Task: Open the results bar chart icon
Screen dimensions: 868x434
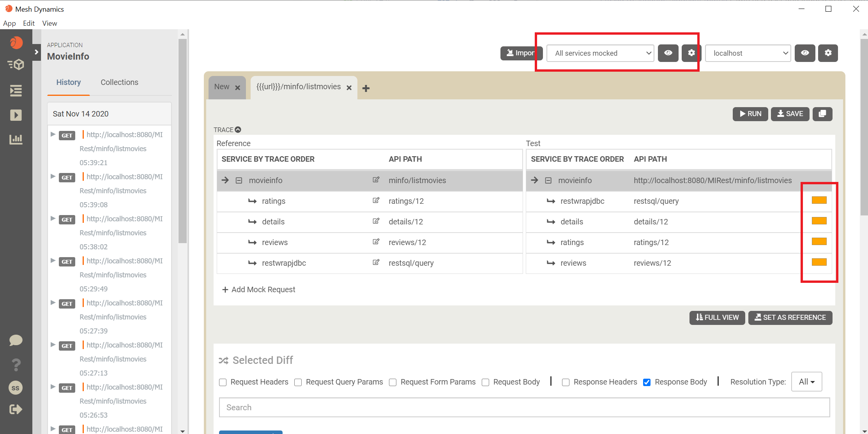Action: [x=16, y=139]
